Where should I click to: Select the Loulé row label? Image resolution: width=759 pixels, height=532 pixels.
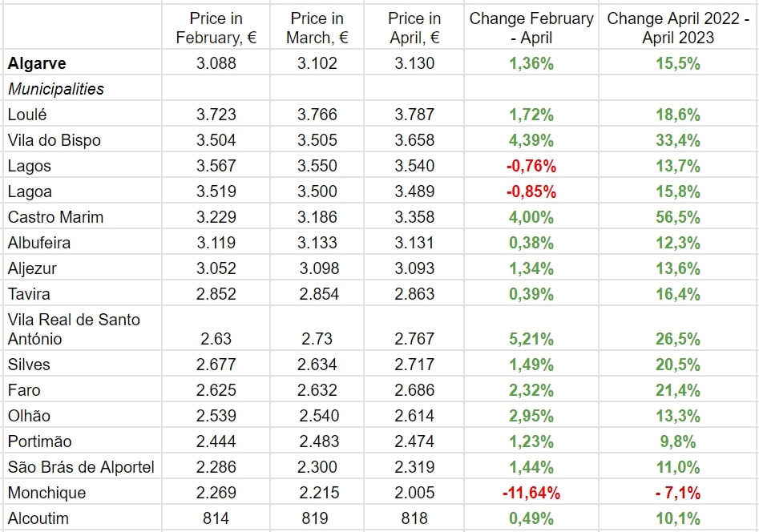[27, 115]
